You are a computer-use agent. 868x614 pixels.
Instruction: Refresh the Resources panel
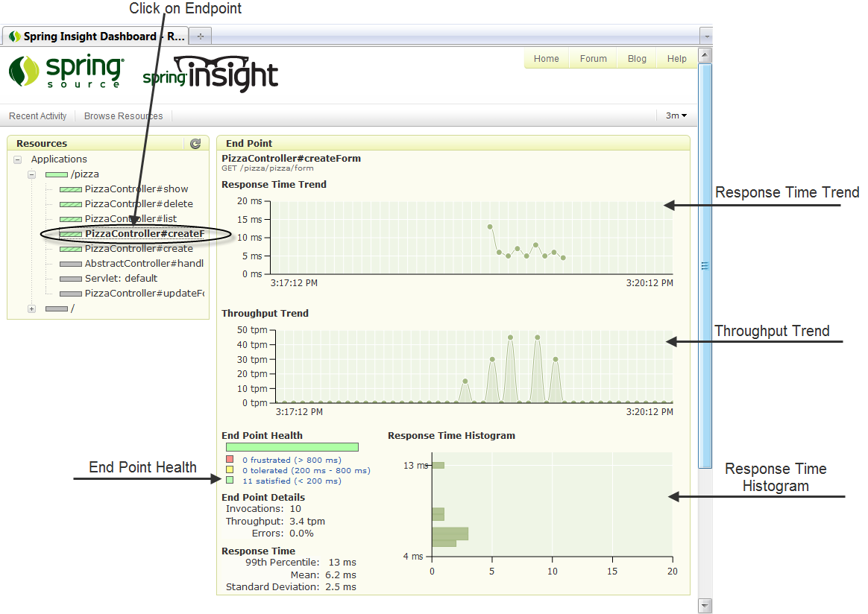pos(195,144)
